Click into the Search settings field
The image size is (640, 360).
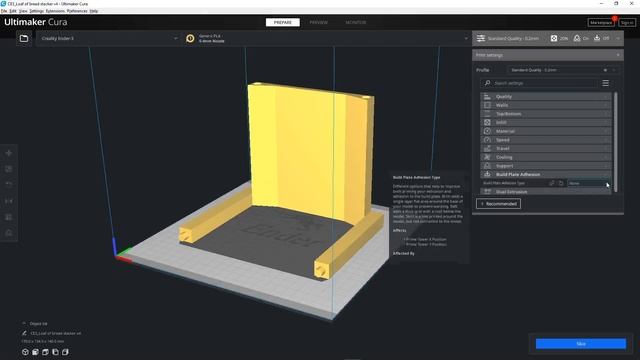(539, 83)
